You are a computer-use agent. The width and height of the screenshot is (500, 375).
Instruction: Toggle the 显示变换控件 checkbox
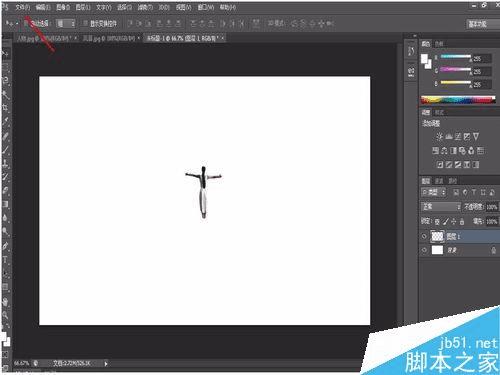[85, 23]
